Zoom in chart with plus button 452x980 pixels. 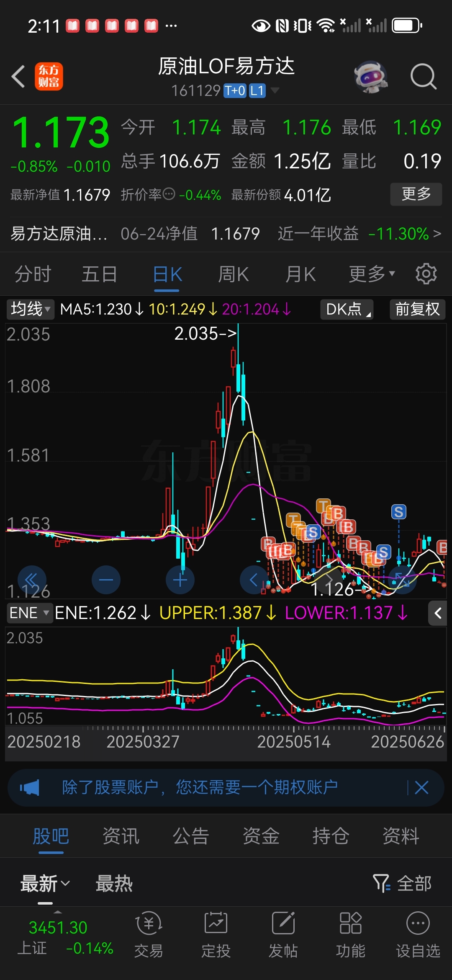tap(180, 580)
